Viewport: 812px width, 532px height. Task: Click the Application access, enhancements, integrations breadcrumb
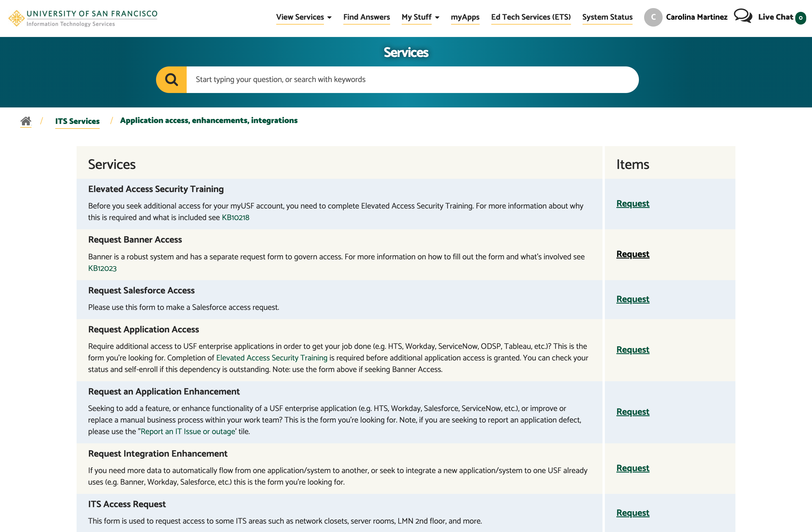209,120
